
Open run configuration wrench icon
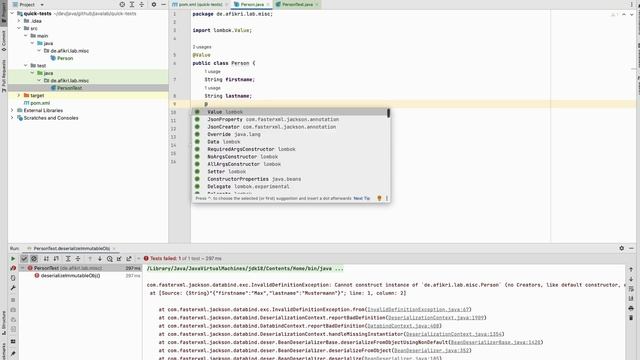tap(13, 288)
